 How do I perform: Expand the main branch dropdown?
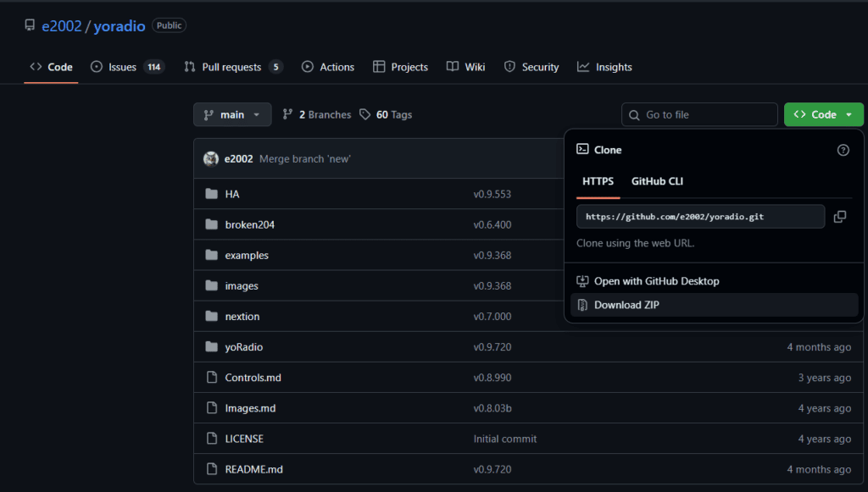click(232, 114)
